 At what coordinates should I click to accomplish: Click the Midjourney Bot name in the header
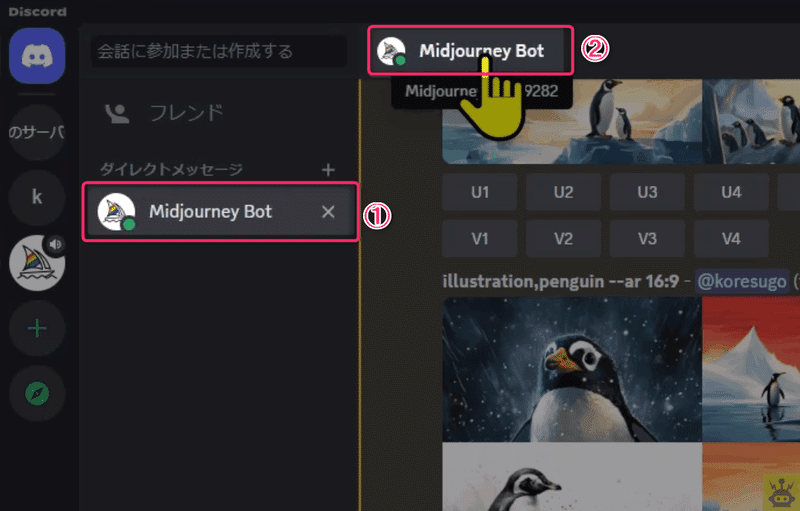pos(481,51)
